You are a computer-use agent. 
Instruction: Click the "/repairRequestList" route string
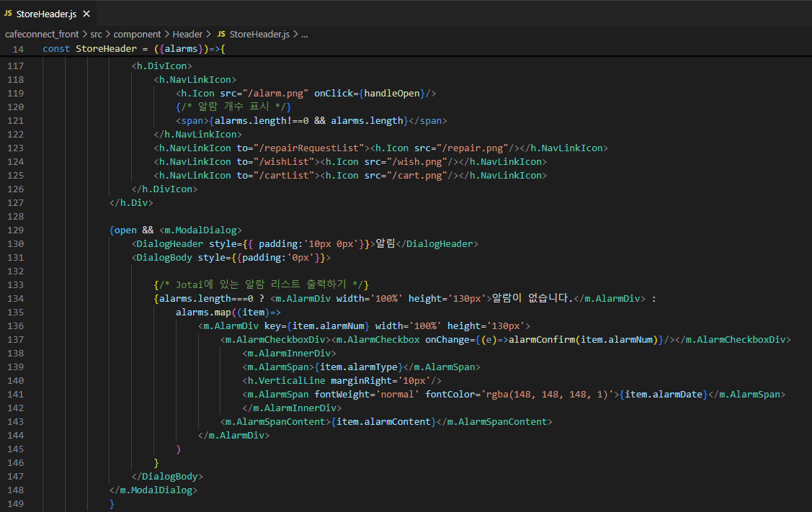[x=308, y=148]
